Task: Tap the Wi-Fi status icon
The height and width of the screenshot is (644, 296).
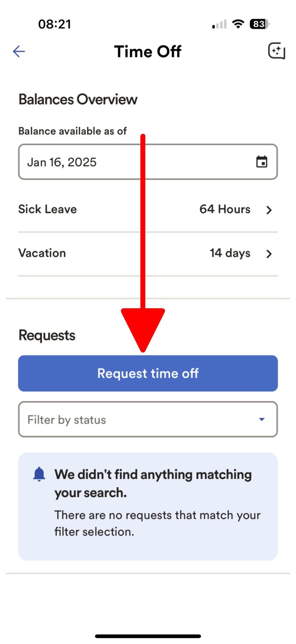Action: point(238,24)
